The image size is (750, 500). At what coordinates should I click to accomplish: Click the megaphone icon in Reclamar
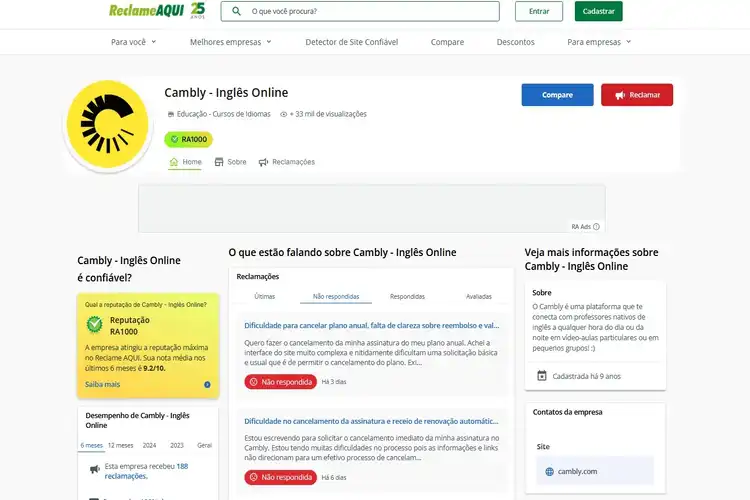click(x=620, y=95)
